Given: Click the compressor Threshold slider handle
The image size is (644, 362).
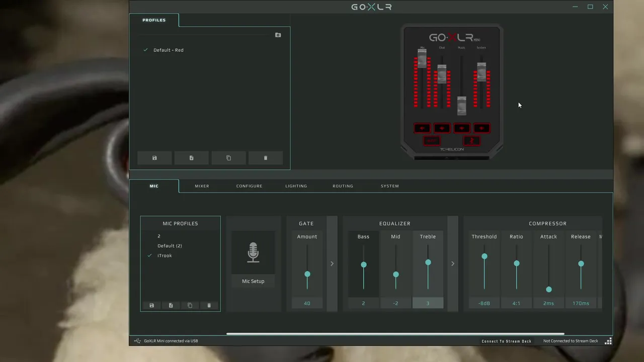Looking at the screenshot, I should [x=485, y=256].
